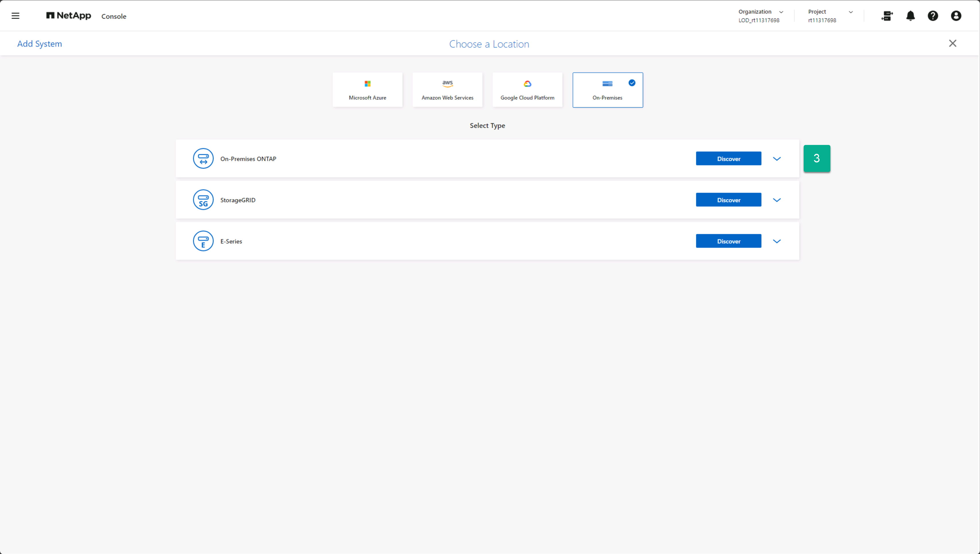Click the E-Series icon

pos(203,241)
